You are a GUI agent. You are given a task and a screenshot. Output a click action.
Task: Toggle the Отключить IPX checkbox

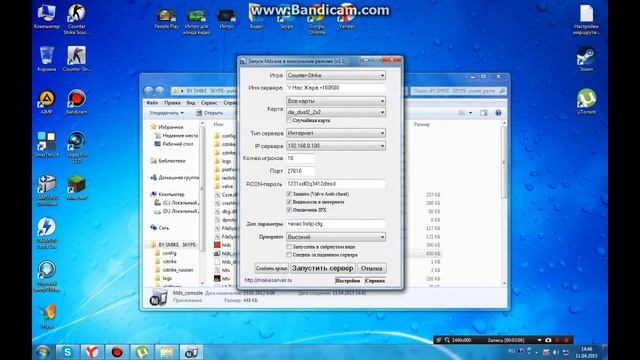pos(289,210)
